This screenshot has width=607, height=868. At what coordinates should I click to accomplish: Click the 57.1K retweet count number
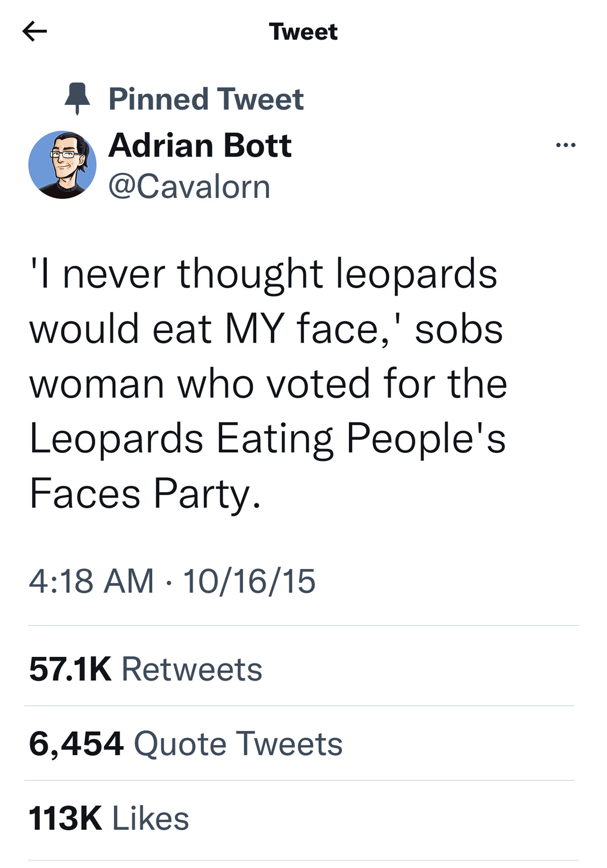tap(70, 669)
